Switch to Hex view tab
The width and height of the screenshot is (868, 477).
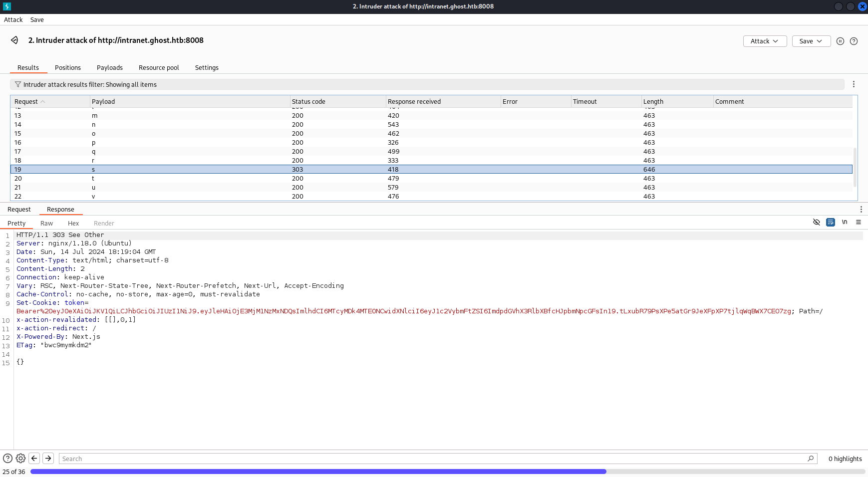[x=73, y=224]
